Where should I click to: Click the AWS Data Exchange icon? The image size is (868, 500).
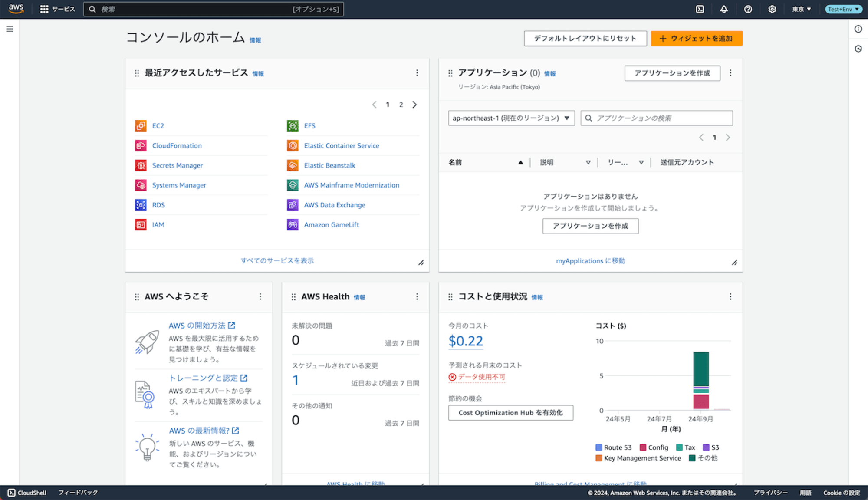(293, 205)
